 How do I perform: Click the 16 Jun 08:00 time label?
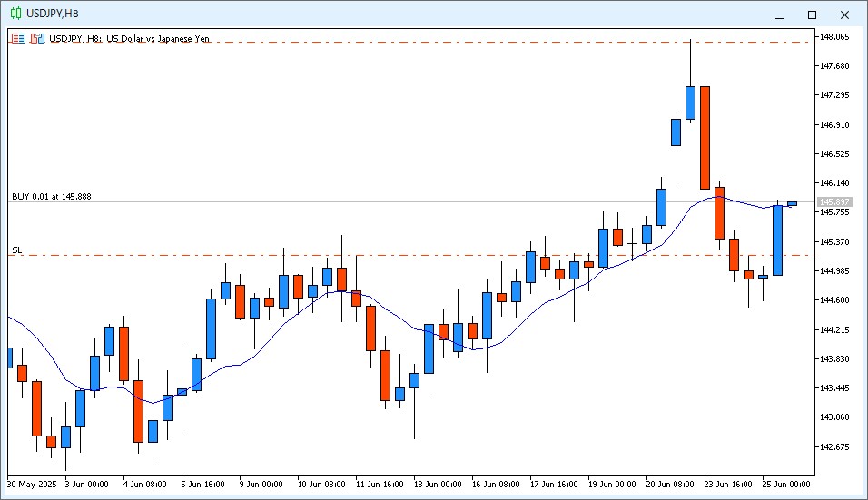point(496,485)
